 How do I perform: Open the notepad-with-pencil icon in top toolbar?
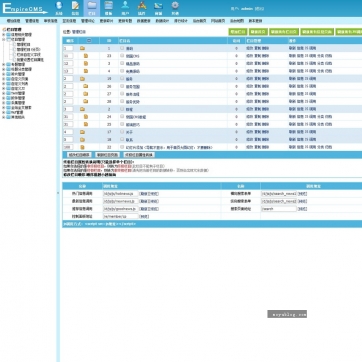click(75, 5)
